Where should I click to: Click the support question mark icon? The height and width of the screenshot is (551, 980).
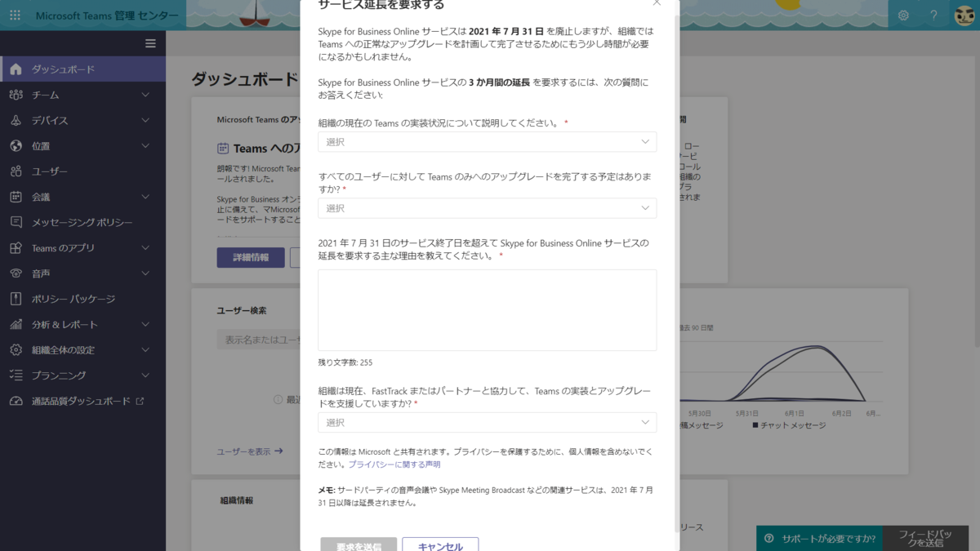[768, 539]
